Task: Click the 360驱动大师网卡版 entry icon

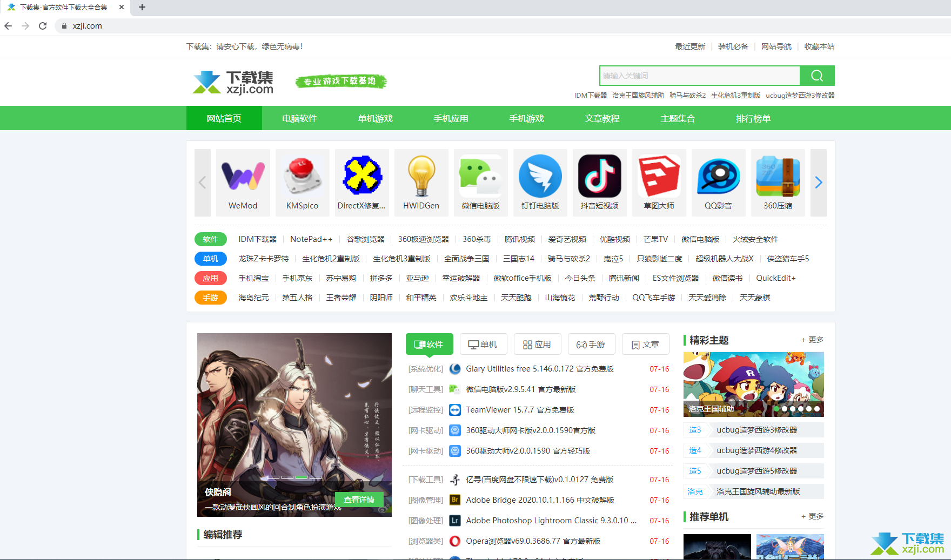Action: tap(455, 430)
